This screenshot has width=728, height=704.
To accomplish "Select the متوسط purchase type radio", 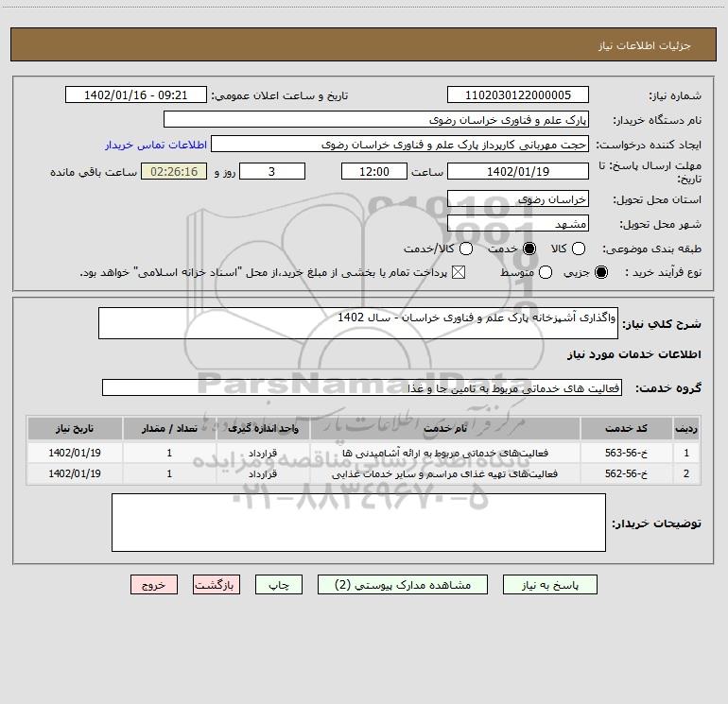I will pos(546,272).
